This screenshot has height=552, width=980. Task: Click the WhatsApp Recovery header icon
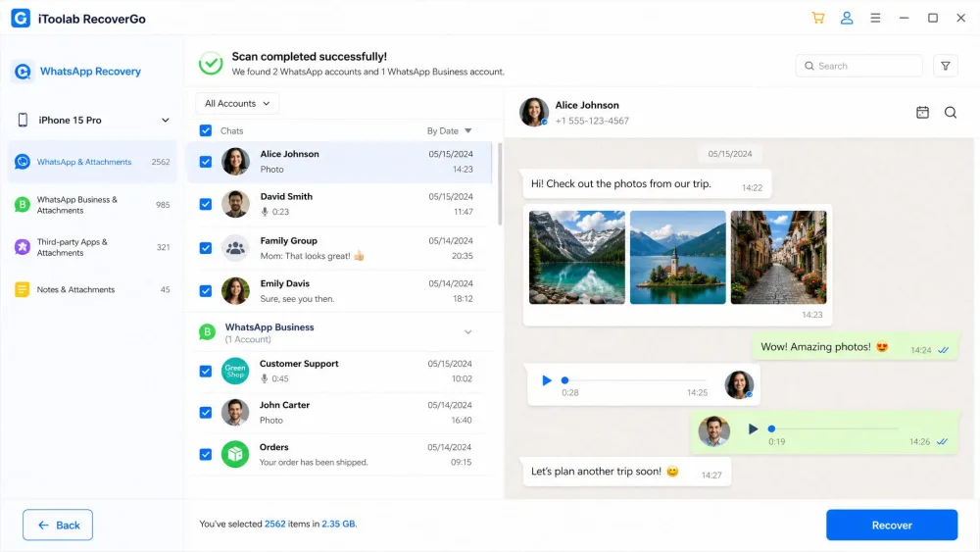23,72
